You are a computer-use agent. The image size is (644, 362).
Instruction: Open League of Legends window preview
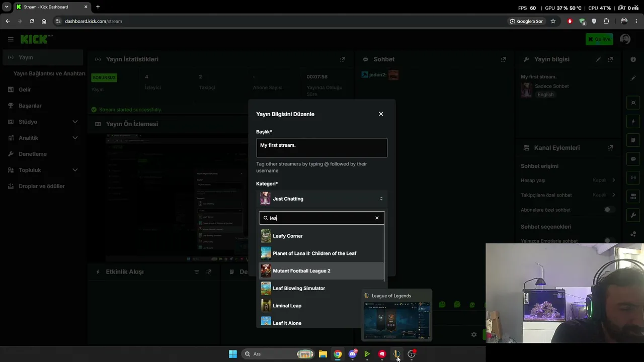(397, 315)
